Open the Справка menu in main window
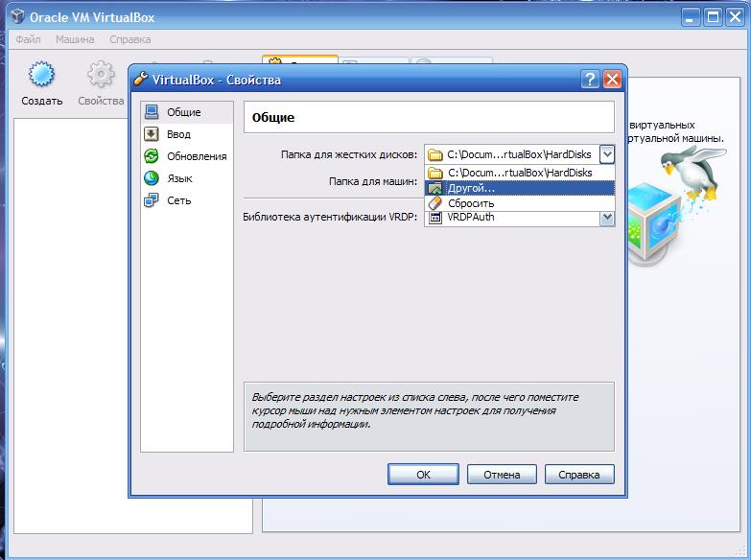Viewport: 751px width, 560px height. coord(129,39)
